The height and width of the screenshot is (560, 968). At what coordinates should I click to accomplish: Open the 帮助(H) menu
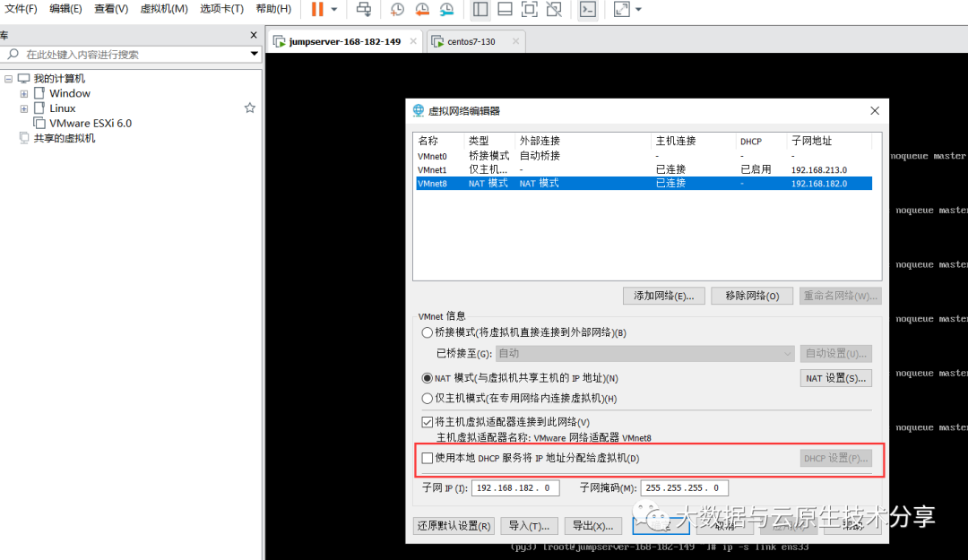coord(273,9)
